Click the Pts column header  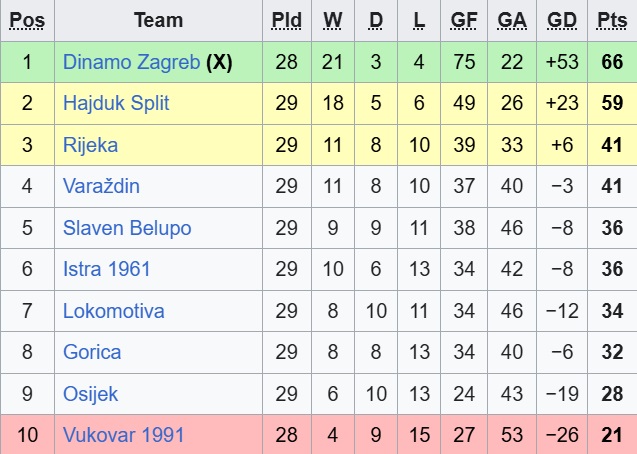click(611, 20)
